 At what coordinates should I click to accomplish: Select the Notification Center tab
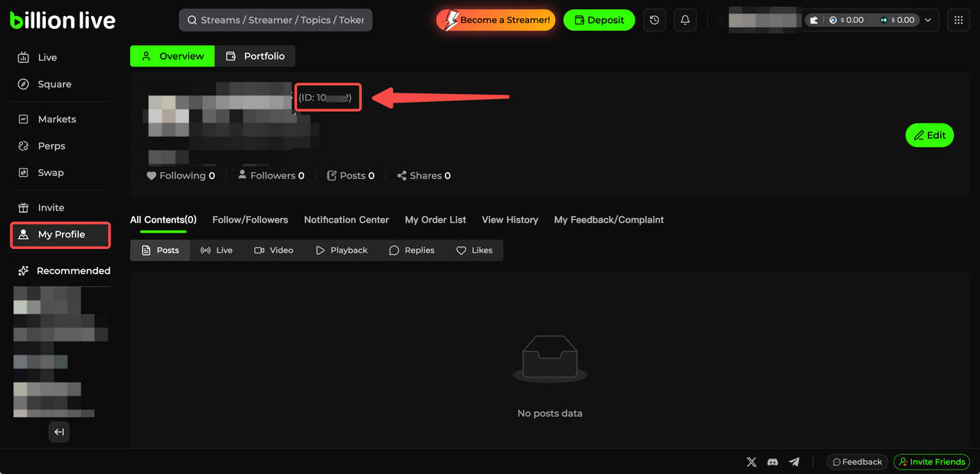[x=346, y=220]
